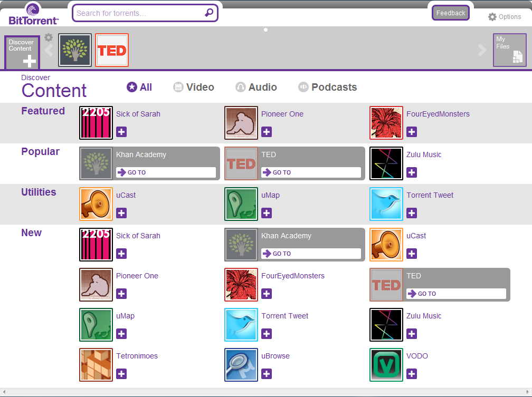This screenshot has height=397, width=532.
Task: Open Sick of Sarah link in Featured
Action: click(138, 114)
